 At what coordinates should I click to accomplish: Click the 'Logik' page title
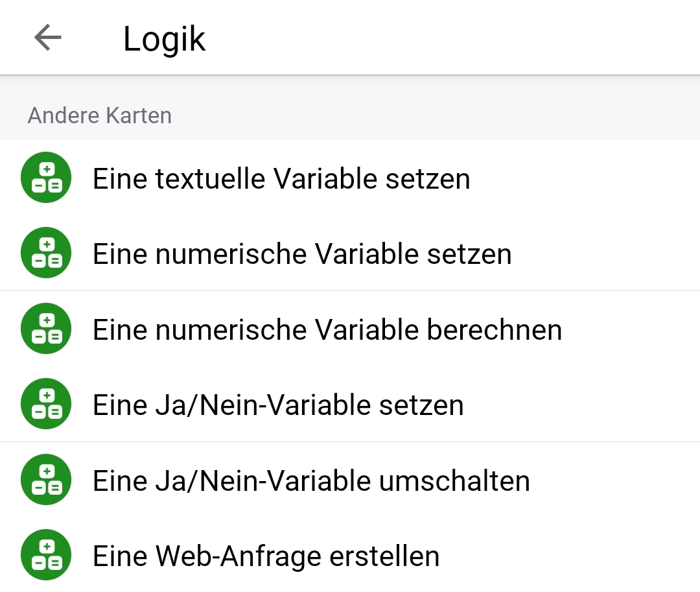(164, 39)
